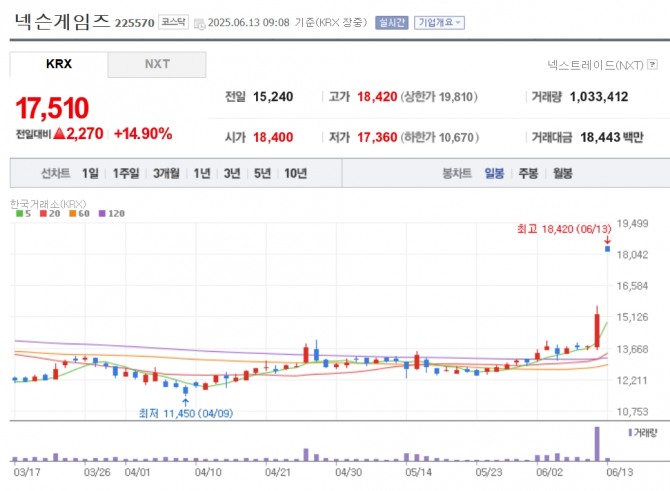Switch to the NXT tab
This screenshot has height=491, width=670.
[x=157, y=64]
